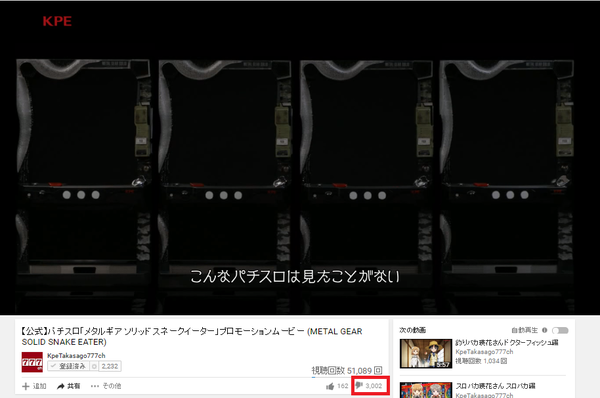This screenshot has width=600, height=398.
Task: Open the その他 more options menu
Action: click(x=106, y=386)
